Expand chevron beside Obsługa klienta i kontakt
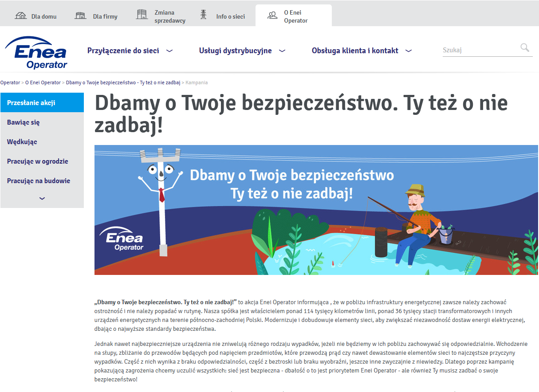 click(409, 51)
